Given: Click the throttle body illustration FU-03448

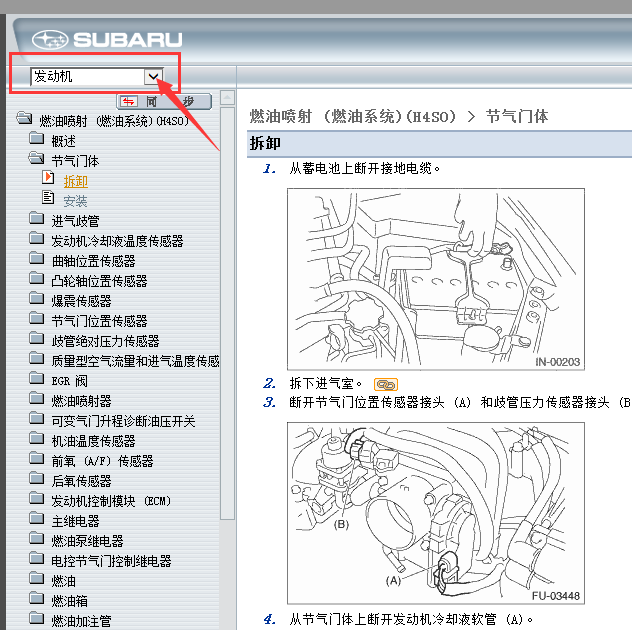Looking at the screenshot, I should coord(436,513).
